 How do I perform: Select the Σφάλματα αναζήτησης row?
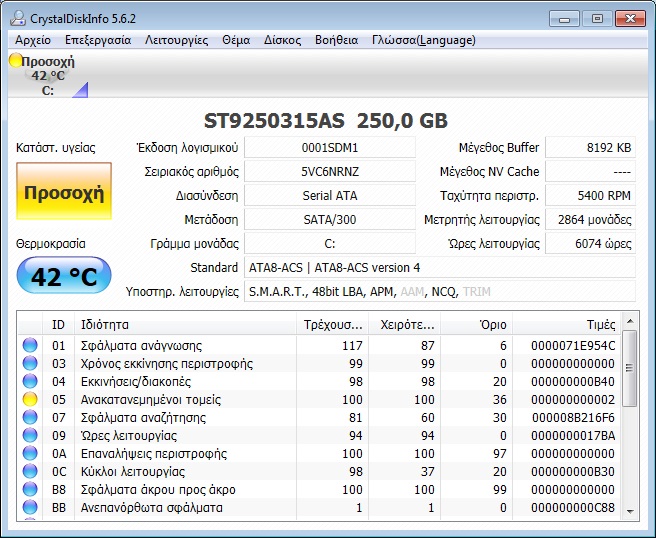coord(320,417)
